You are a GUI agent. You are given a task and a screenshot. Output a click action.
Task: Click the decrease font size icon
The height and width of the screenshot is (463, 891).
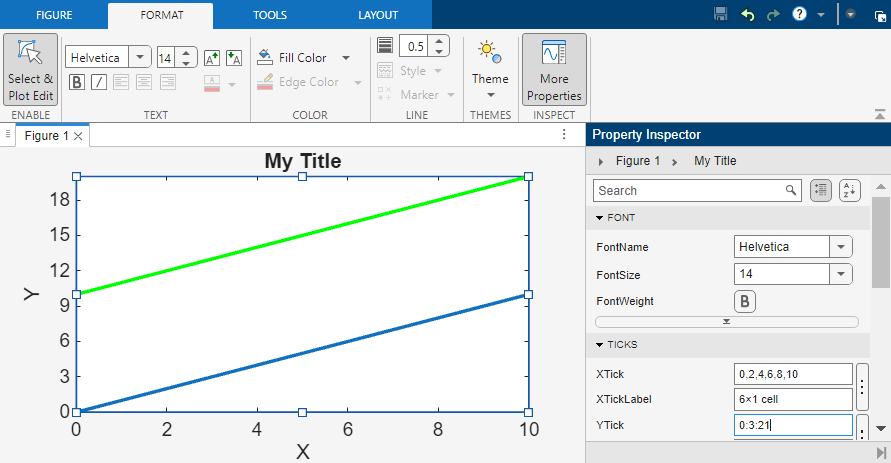click(234, 58)
